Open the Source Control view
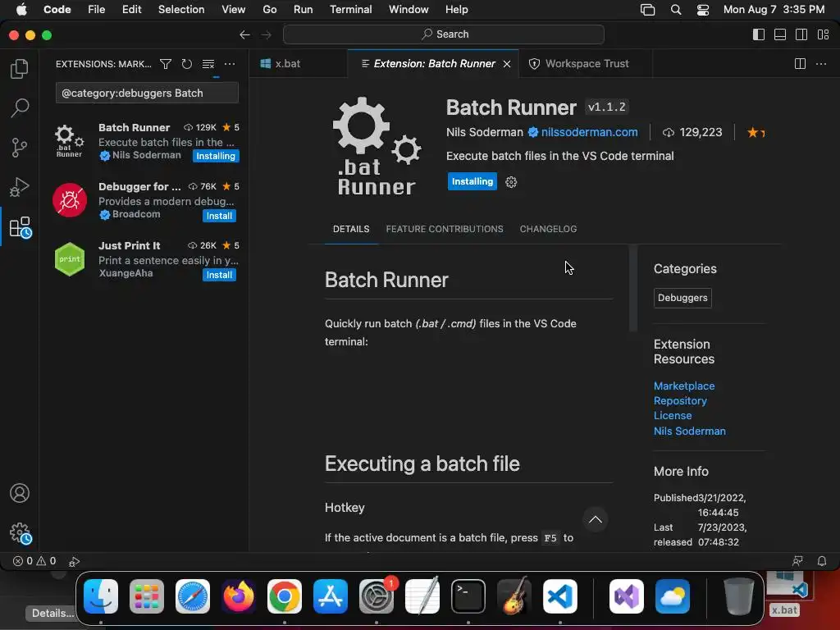The height and width of the screenshot is (630, 840). (20, 148)
